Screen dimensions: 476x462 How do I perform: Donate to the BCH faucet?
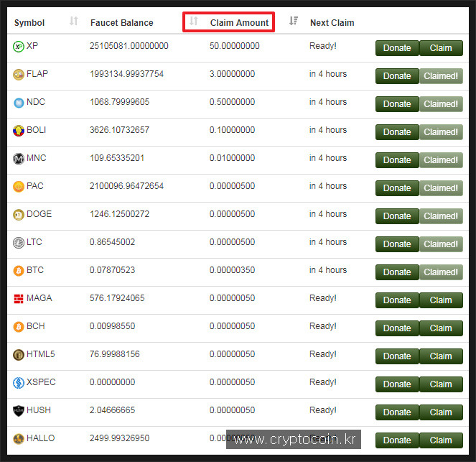pos(397,328)
